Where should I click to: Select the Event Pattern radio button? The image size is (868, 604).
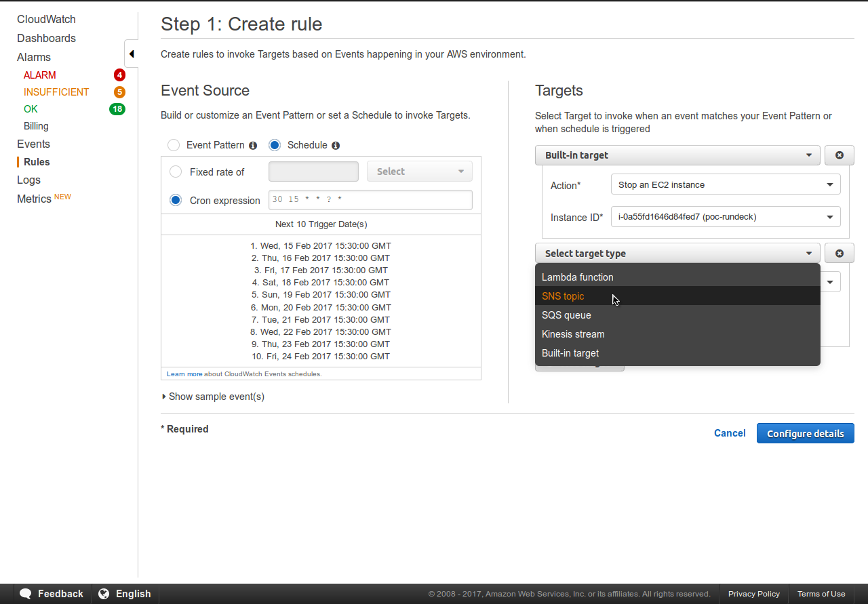174,145
